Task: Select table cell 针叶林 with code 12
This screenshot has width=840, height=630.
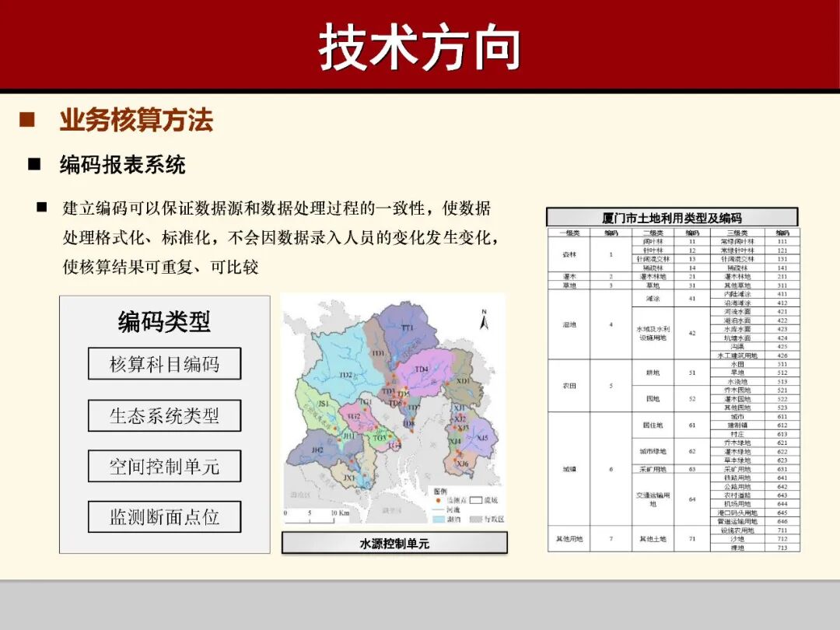Action: [x=656, y=250]
